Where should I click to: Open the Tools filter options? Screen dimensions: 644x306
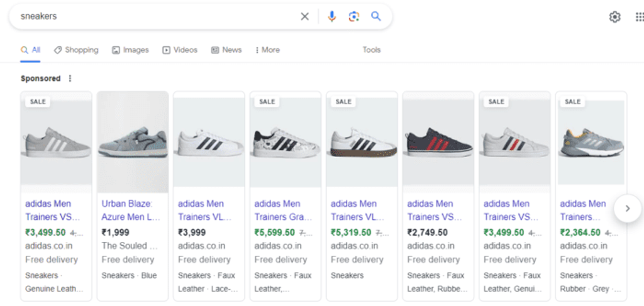pos(371,50)
